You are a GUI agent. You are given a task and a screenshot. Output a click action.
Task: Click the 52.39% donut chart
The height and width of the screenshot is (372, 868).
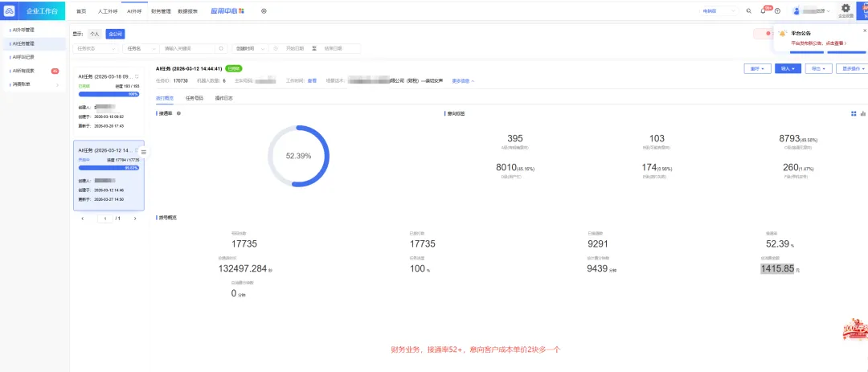[x=298, y=156]
